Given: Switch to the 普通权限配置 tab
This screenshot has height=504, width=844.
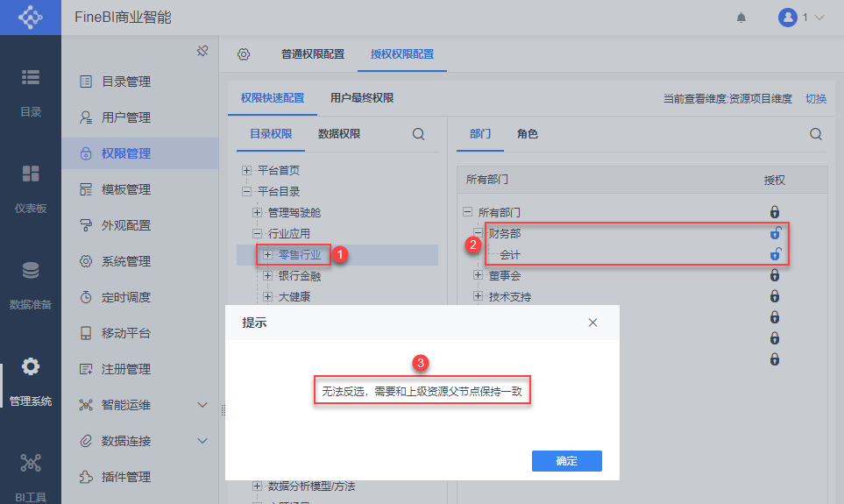Looking at the screenshot, I should 313,54.
